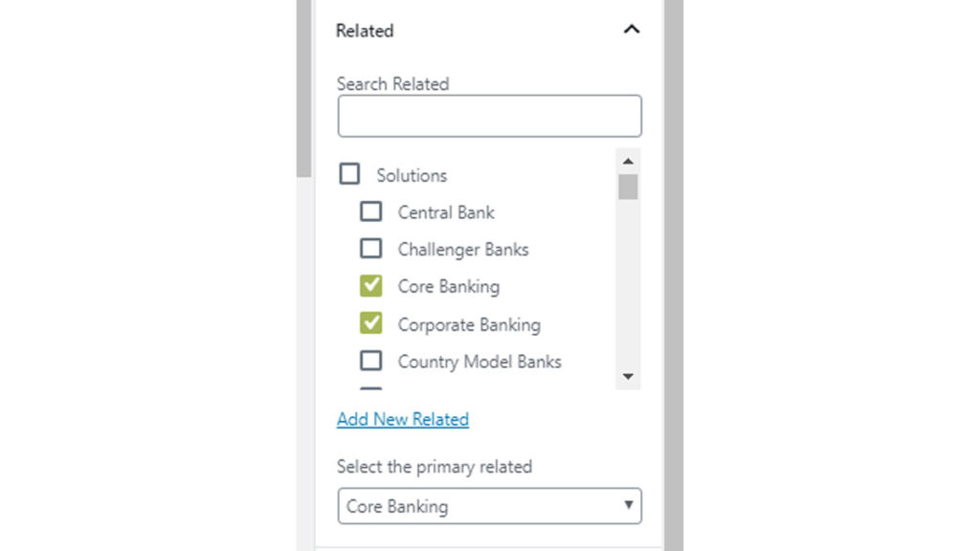Click the Related panel heading
980x551 pixels.
pyautogui.click(x=365, y=31)
